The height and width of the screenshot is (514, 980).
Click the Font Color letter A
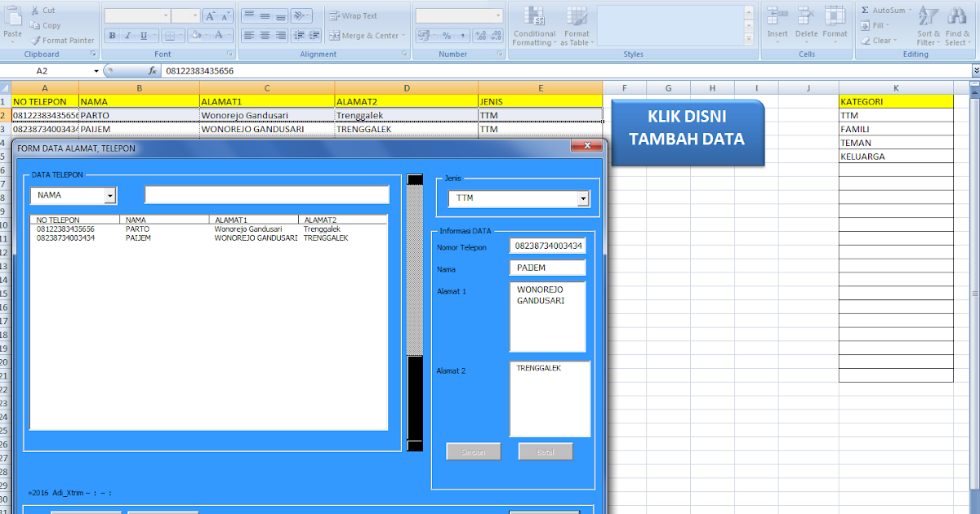(x=219, y=36)
